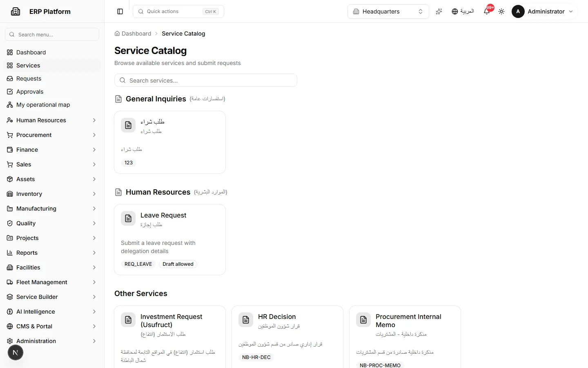Click the HR Decision card icon
This screenshot has width=588, height=368.
click(246, 320)
